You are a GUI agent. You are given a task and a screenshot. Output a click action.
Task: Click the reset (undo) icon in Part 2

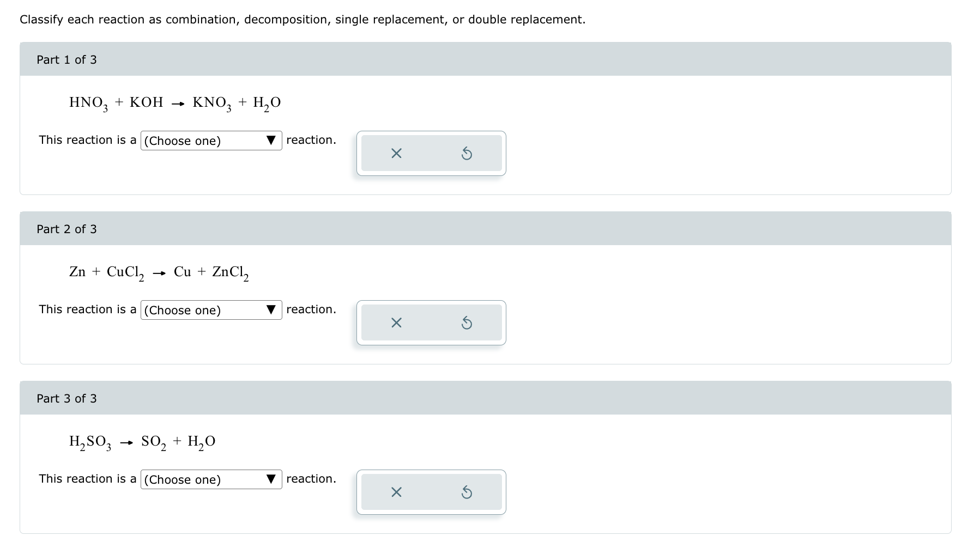tap(467, 322)
